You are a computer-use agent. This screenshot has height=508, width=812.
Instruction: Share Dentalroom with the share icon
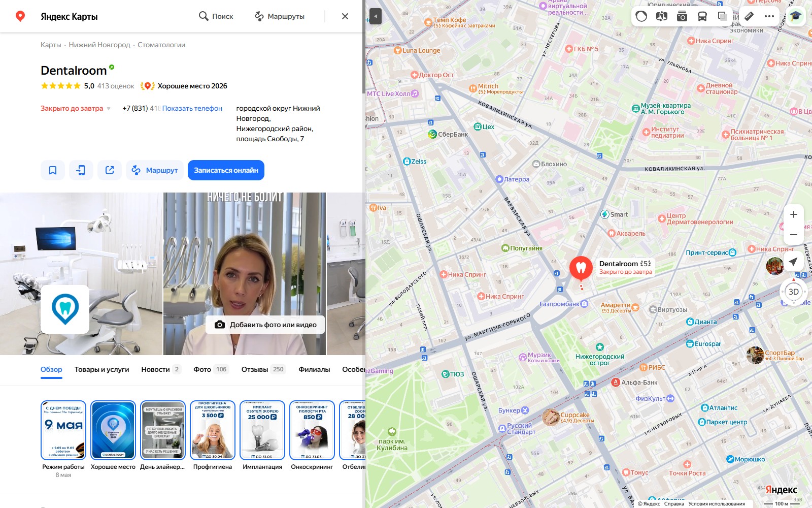click(x=110, y=170)
